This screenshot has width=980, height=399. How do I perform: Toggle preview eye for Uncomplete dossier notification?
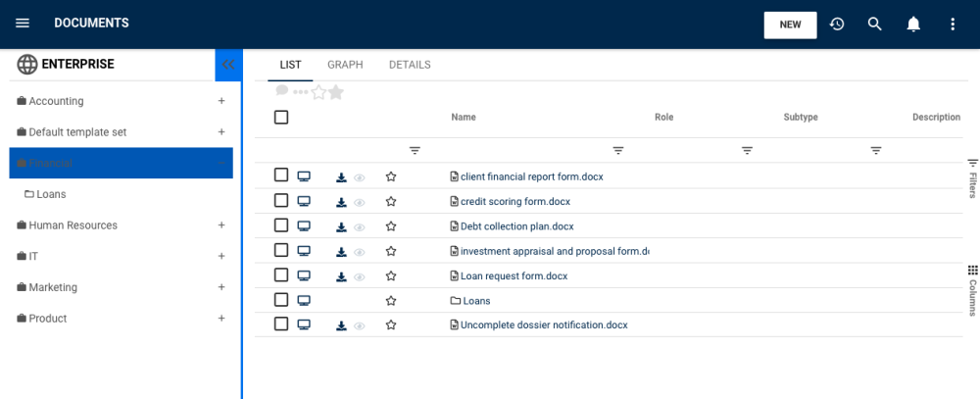pyautogui.click(x=360, y=325)
